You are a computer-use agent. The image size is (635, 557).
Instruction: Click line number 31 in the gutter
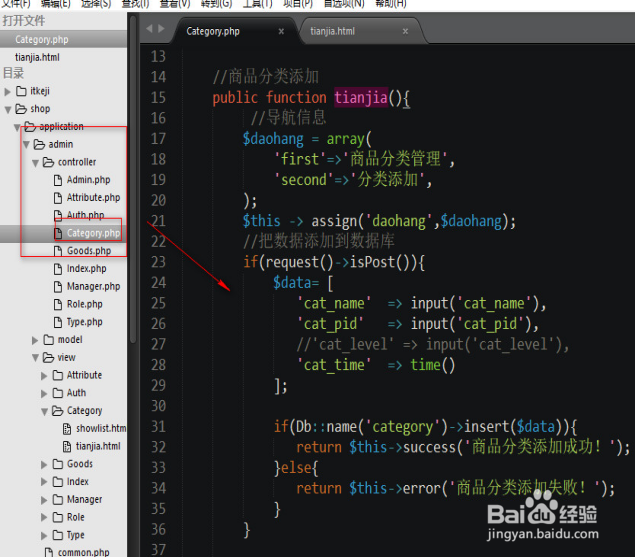tap(158, 427)
